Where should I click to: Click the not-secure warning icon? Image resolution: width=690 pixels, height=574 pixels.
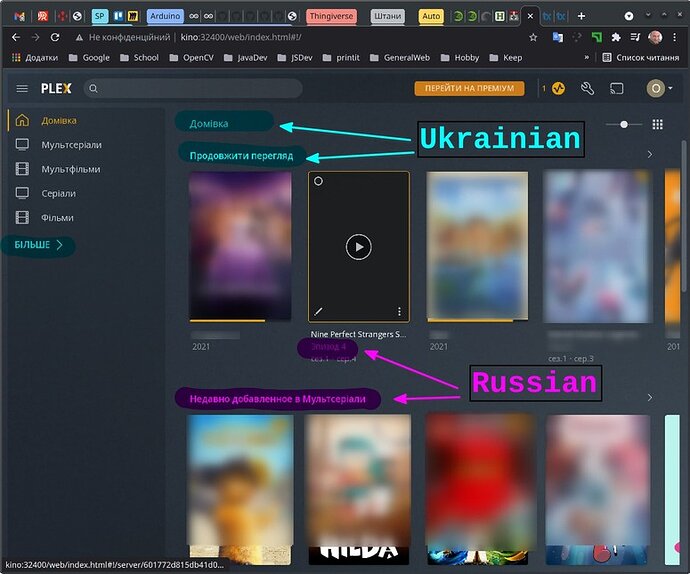tap(79, 38)
